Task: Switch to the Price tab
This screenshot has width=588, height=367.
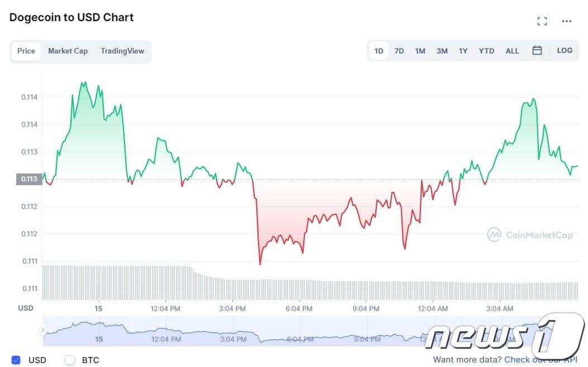Action: click(x=26, y=51)
